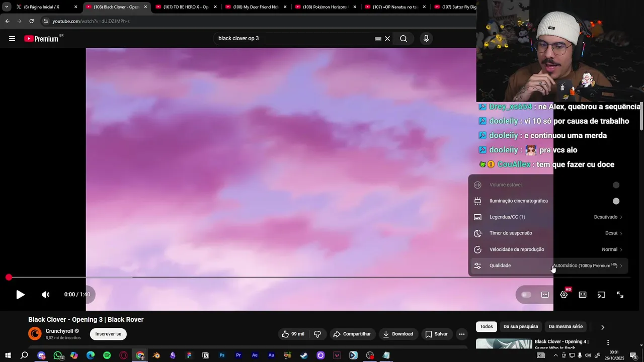The height and width of the screenshot is (362, 644).
Task: Toggle Iluminação cinematográfica switch
Action: coord(616,201)
